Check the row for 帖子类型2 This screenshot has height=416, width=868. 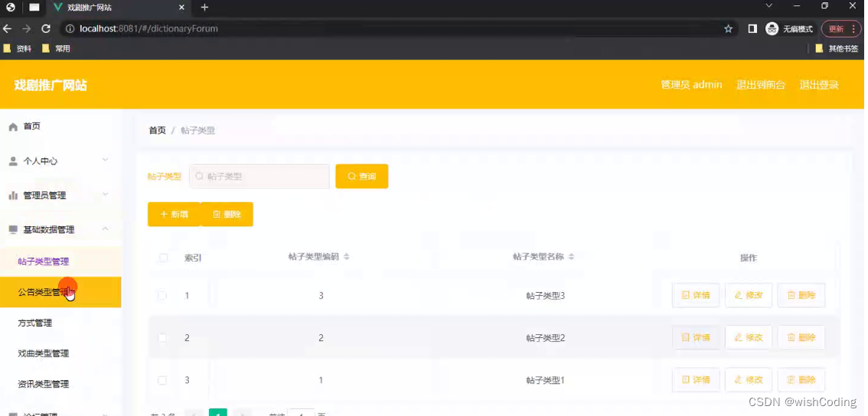pyautogui.click(x=162, y=337)
